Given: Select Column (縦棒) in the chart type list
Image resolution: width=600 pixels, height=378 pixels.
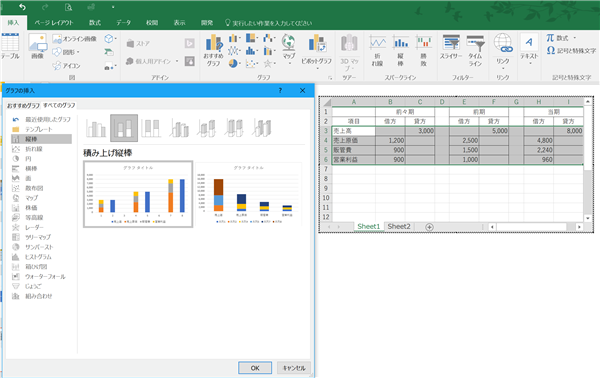Looking at the screenshot, I should (41, 139).
